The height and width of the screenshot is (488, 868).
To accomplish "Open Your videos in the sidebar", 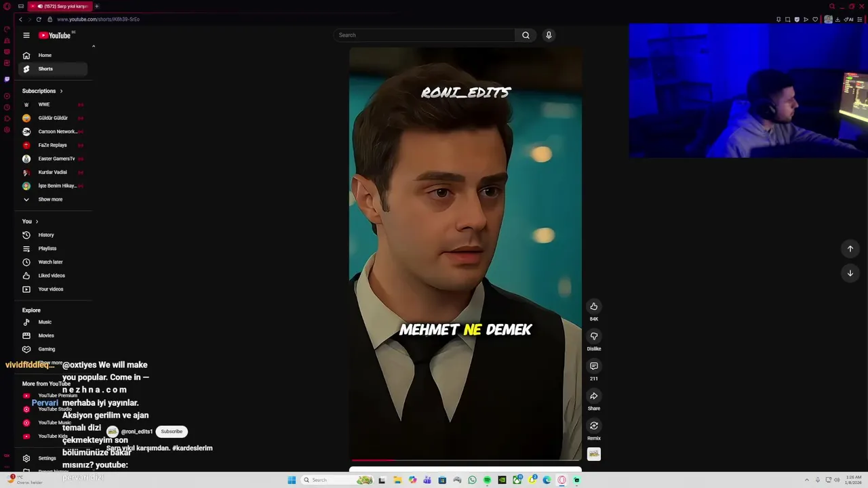I will coord(53,289).
